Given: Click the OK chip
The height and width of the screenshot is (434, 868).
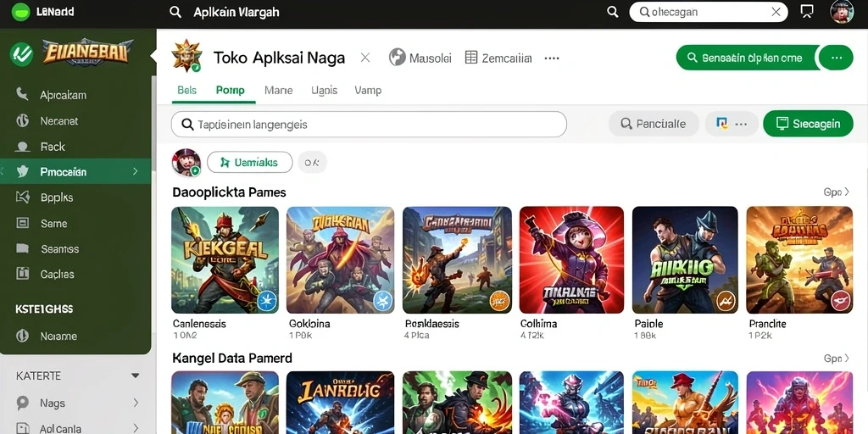Looking at the screenshot, I should 312,162.
